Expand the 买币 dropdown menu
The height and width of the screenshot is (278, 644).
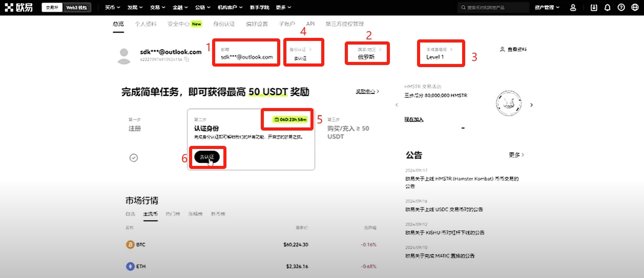[112, 8]
